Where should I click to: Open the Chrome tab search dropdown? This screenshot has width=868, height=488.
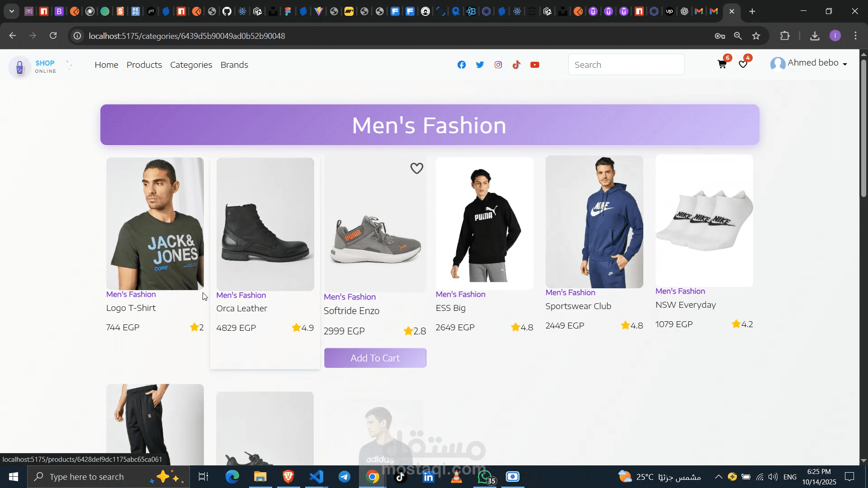tap(12, 11)
